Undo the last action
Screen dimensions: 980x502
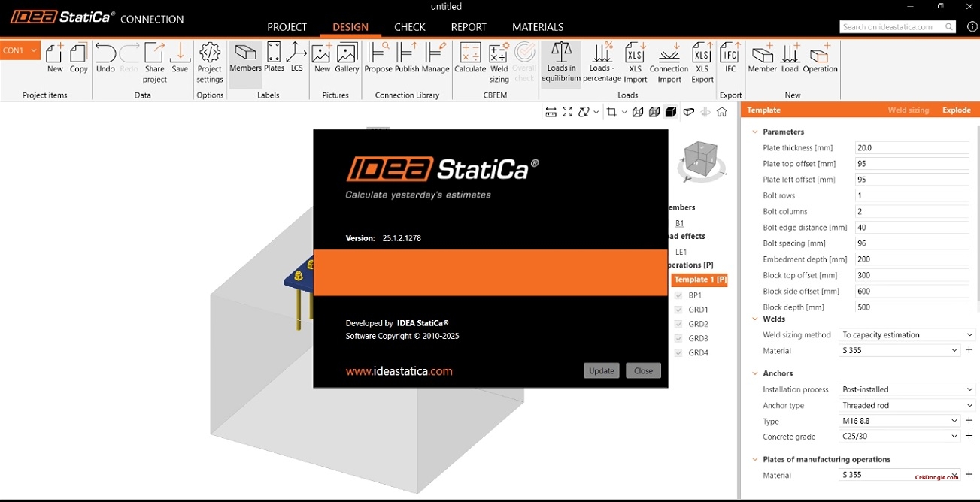105,58
